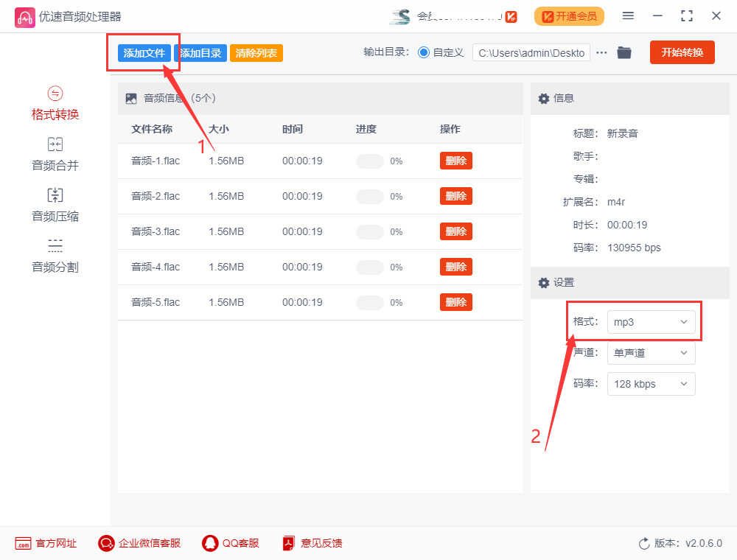Image resolution: width=737 pixels, height=560 pixels.
Task: Click progress bar of 音频-5.flac
Action: 370,302
